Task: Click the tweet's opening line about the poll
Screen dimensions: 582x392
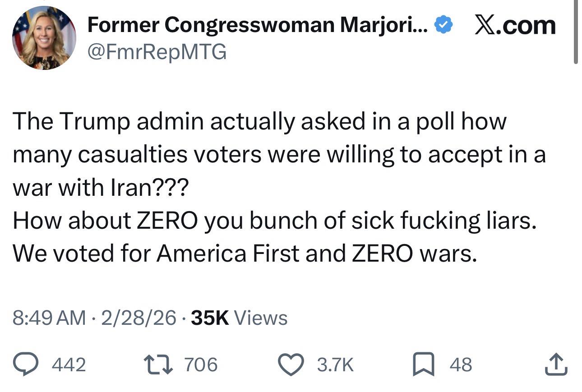Action: coord(259,121)
